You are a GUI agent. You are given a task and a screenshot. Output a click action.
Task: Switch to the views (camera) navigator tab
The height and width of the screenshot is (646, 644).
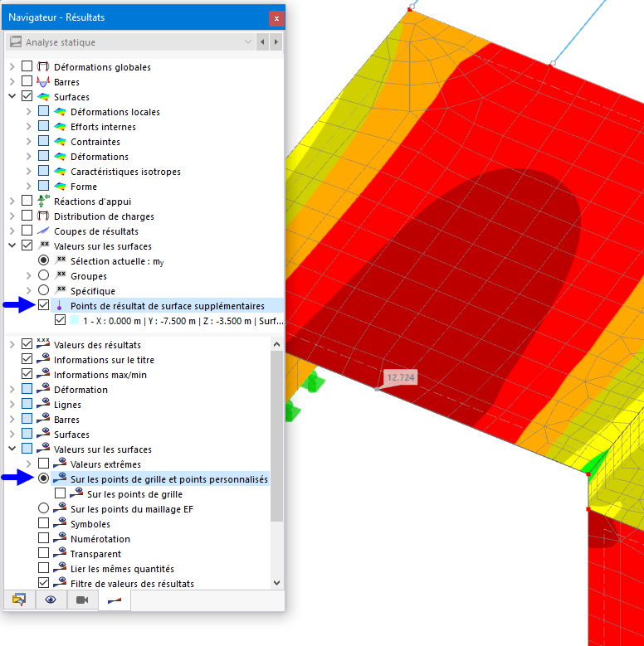click(x=82, y=600)
